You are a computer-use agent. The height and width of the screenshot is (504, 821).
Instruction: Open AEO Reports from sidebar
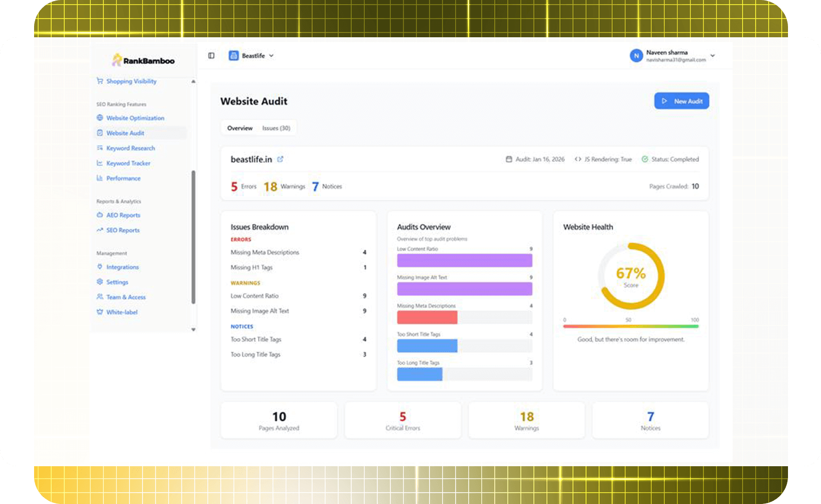tap(123, 215)
